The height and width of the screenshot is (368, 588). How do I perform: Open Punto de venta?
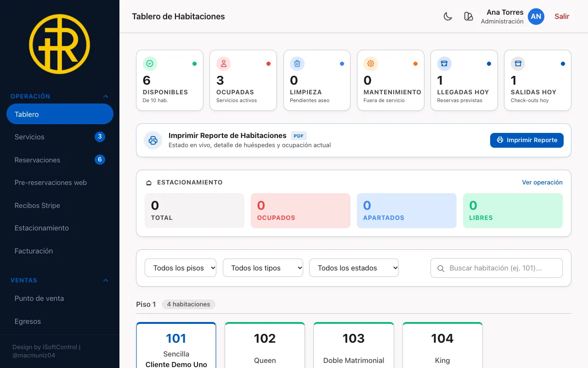[x=60, y=298]
